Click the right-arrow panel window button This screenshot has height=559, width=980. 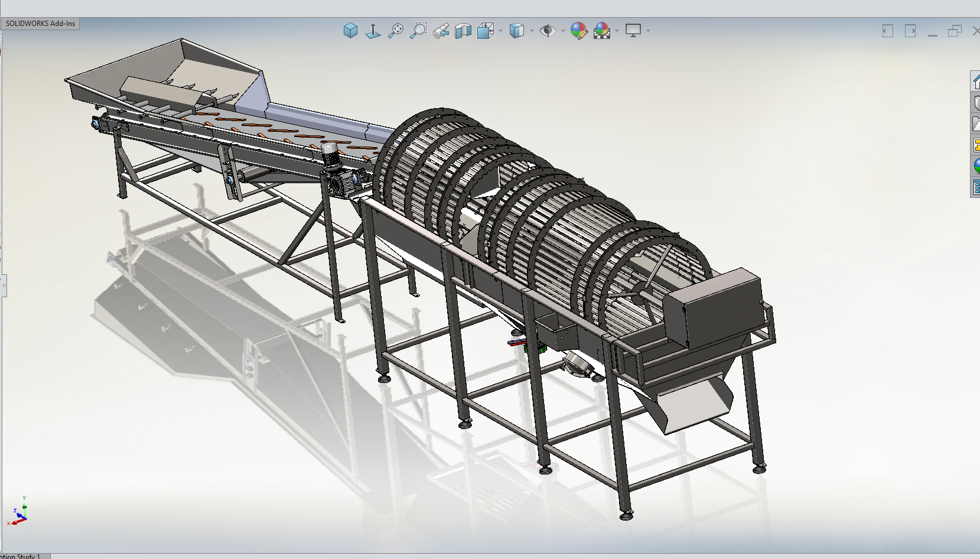[x=910, y=31]
